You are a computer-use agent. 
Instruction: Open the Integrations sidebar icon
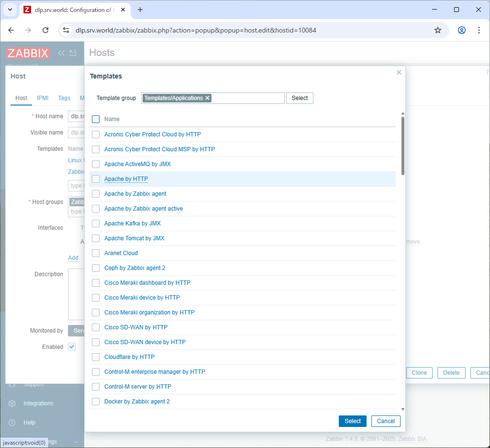click(x=12, y=403)
